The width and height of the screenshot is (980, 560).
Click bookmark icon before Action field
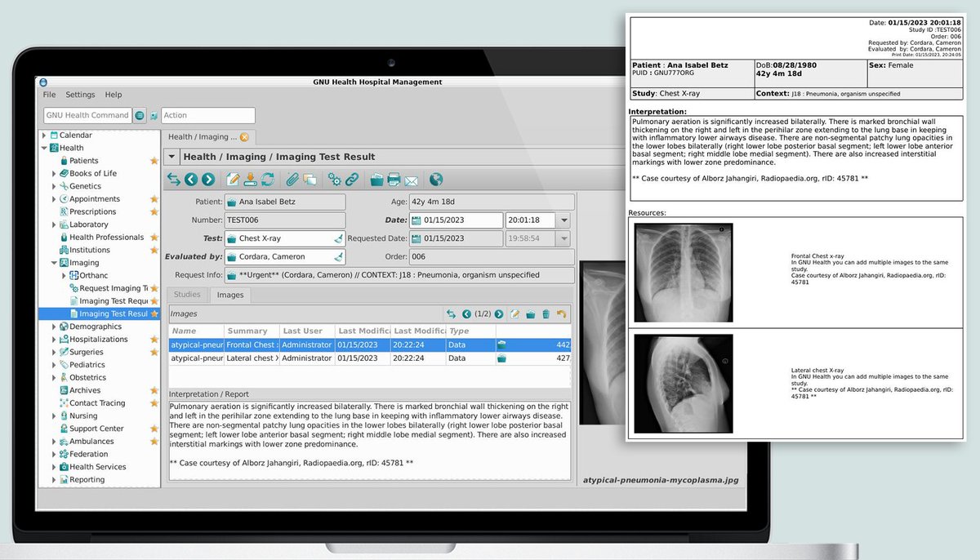click(153, 116)
